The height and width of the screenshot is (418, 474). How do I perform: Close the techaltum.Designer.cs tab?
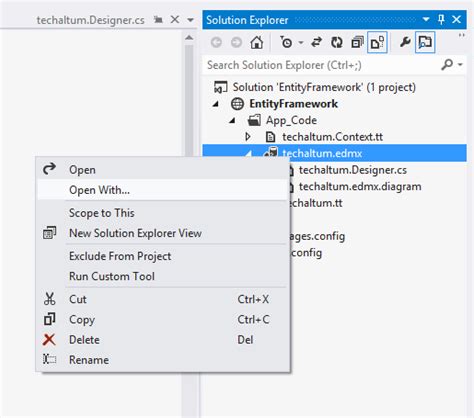coord(175,20)
